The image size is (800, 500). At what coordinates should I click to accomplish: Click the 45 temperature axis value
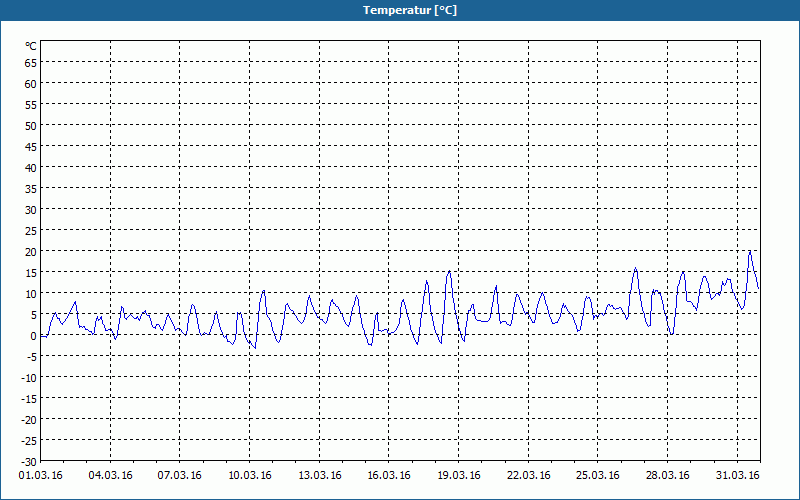pyautogui.click(x=31, y=147)
